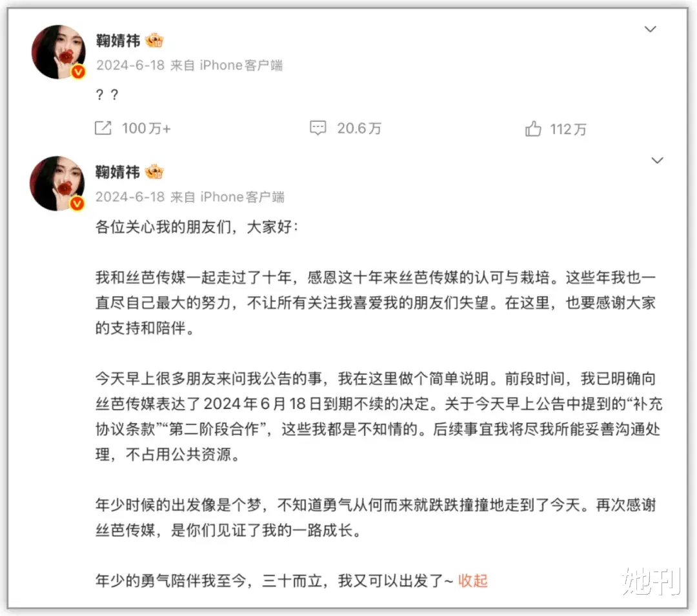The image size is (697, 616).
Task: Expand the first post's chevron menu
Action: [x=651, y=29]
